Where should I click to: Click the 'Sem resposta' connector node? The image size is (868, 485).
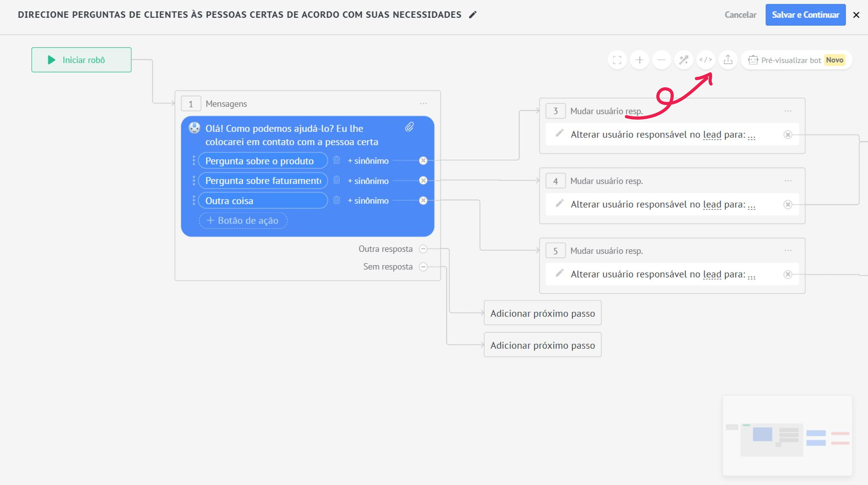[x=423, y=267]
